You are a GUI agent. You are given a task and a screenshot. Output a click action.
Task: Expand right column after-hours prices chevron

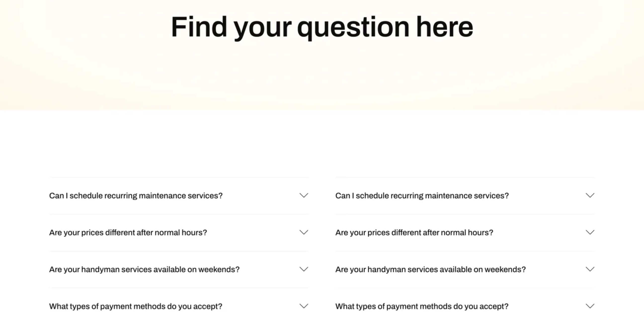[x=590, y=232]
